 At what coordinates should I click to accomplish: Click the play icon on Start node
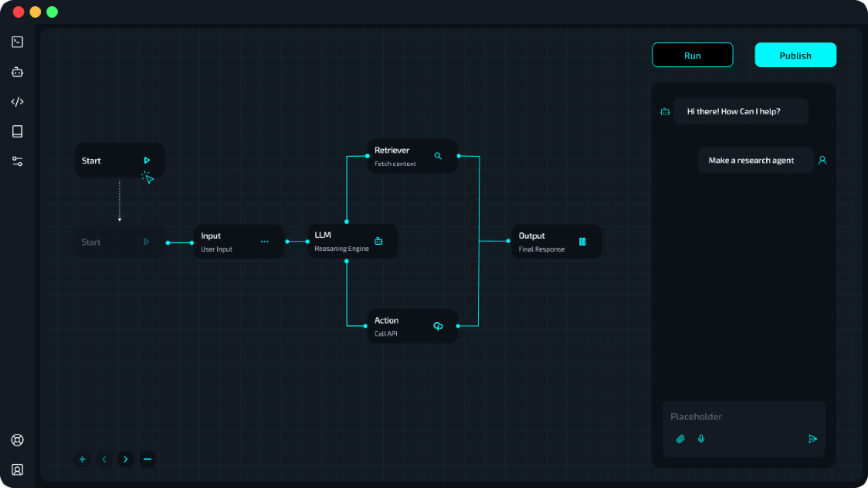[147, 160]
